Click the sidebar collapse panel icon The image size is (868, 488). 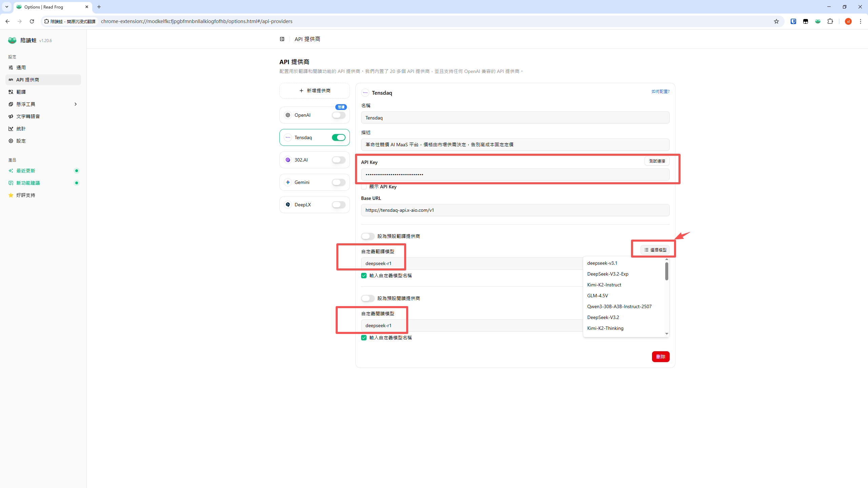click(282, 39)
